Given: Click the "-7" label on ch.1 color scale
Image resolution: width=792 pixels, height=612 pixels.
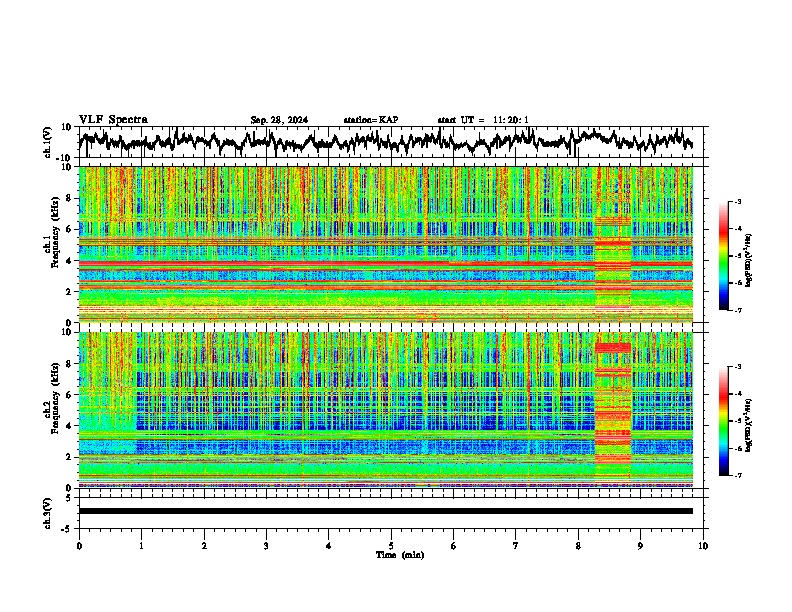Looking at the screenshot, I should 737,310.
